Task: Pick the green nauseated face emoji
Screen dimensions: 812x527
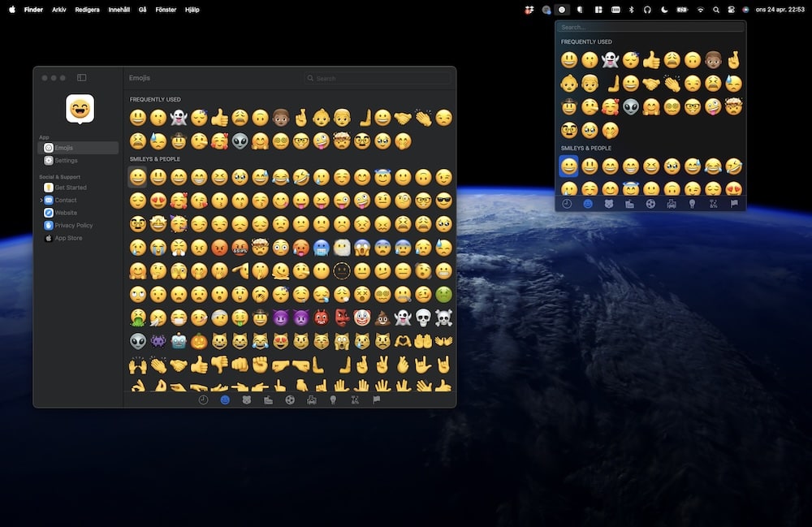Action: (444, 295)
